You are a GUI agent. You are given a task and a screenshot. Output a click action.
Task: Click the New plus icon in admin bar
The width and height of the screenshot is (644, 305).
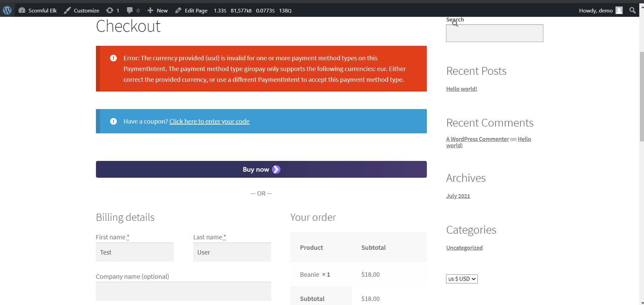point(150,10)
